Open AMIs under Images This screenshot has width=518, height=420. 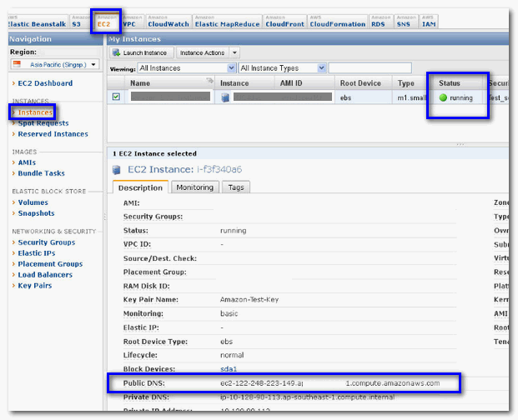(27, 162)
